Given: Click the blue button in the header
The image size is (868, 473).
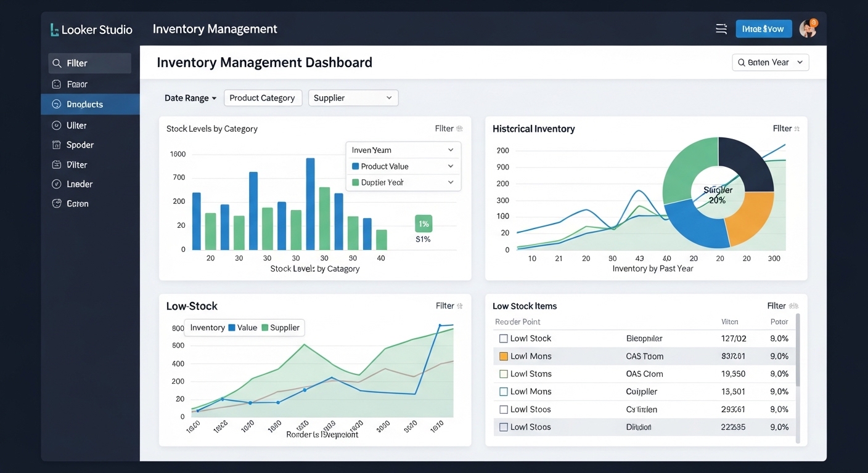Looking at the screenshot, I should click(x=764, y=29).
